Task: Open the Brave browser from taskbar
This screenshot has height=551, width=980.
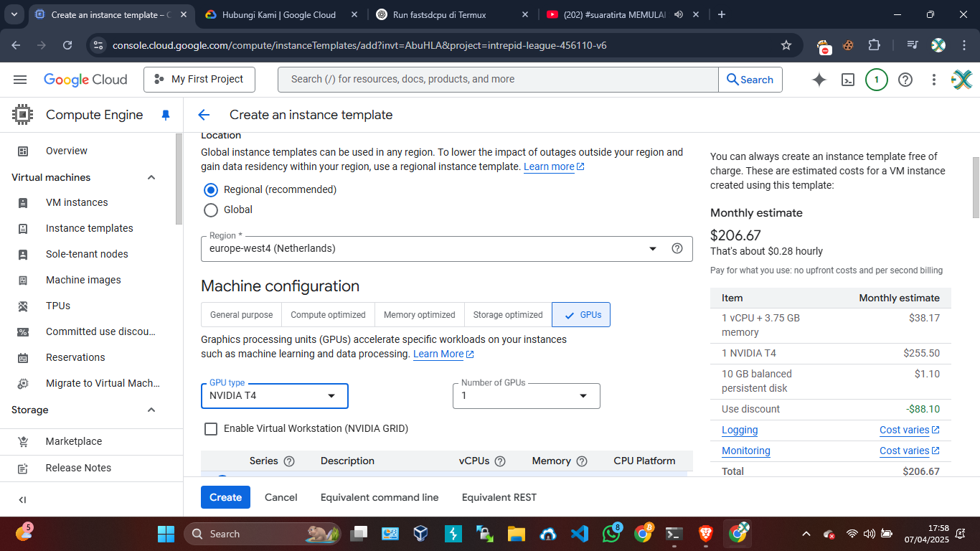Action: pos(707,534)
